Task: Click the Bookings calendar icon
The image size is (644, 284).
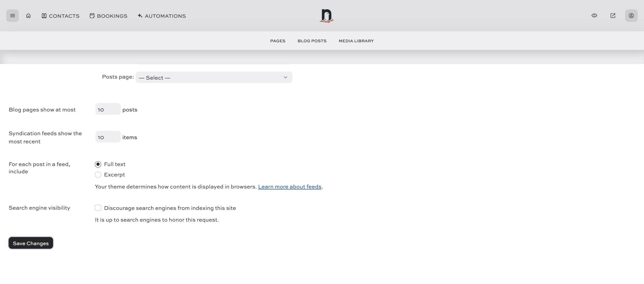Action: click(92, 16)
